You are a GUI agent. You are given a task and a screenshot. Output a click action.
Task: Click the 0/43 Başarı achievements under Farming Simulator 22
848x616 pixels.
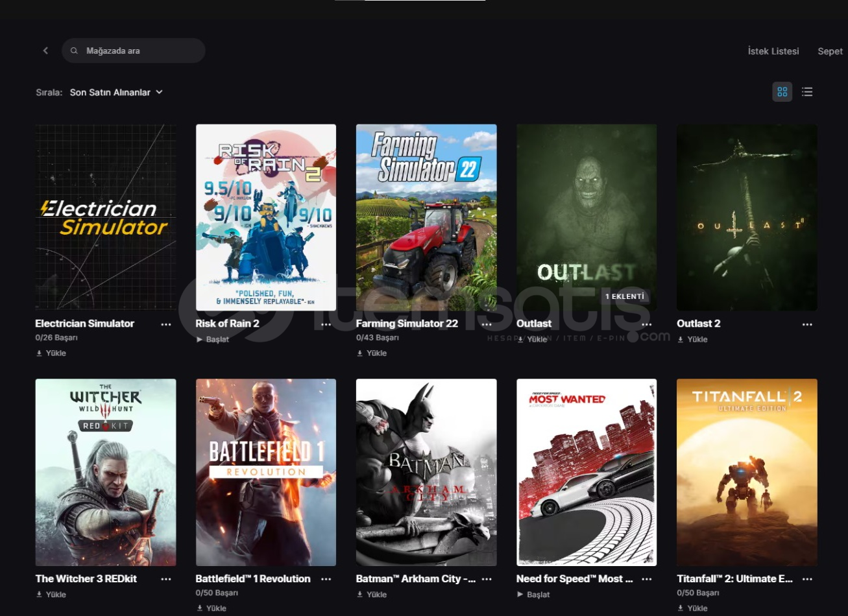(378, 338)
